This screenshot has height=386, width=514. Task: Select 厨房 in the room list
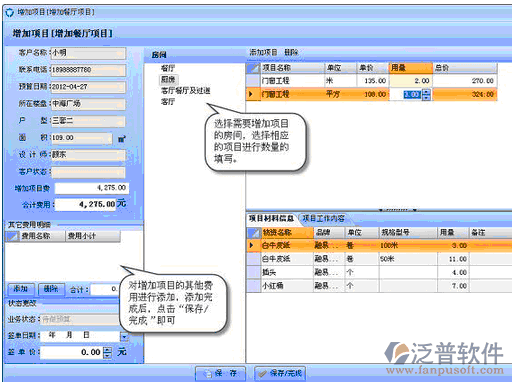point(168,79)
